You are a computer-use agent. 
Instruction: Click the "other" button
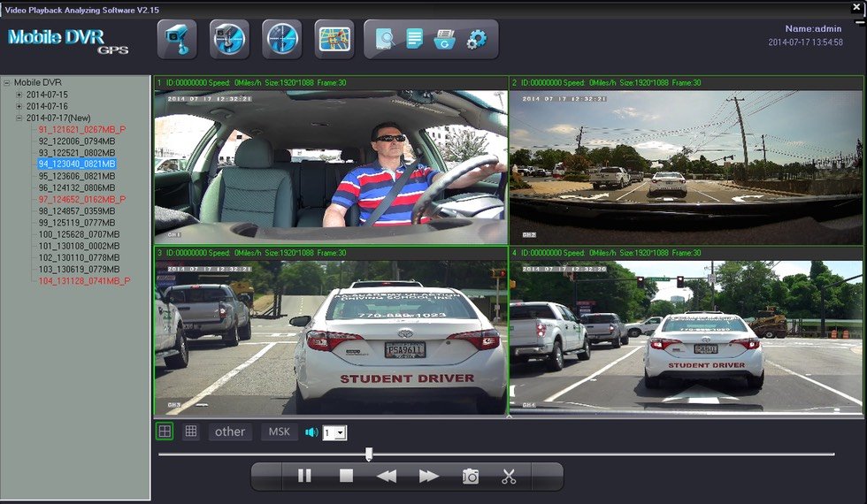230,431
